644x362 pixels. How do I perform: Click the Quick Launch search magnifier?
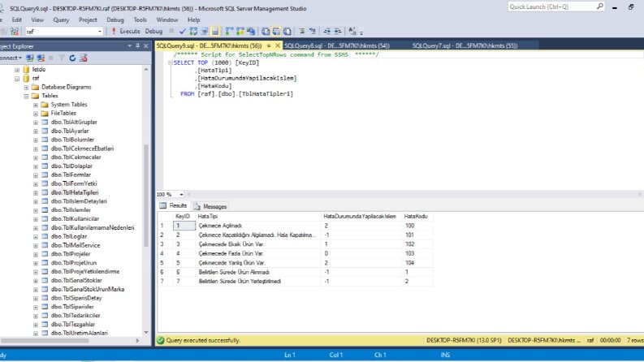tap(599, 6)
